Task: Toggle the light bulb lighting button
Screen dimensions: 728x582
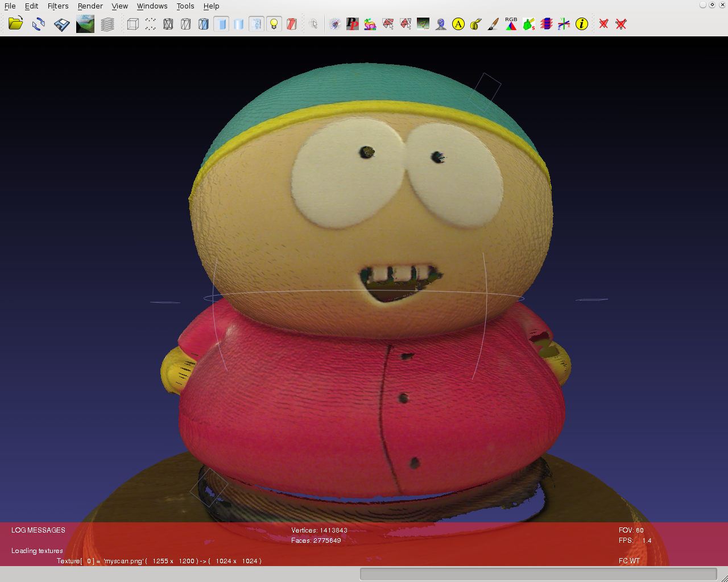Action: 274,24
